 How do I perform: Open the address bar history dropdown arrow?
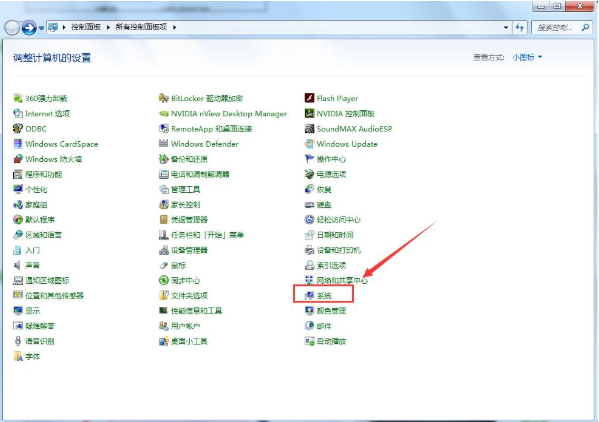click(x=506, y=27)
